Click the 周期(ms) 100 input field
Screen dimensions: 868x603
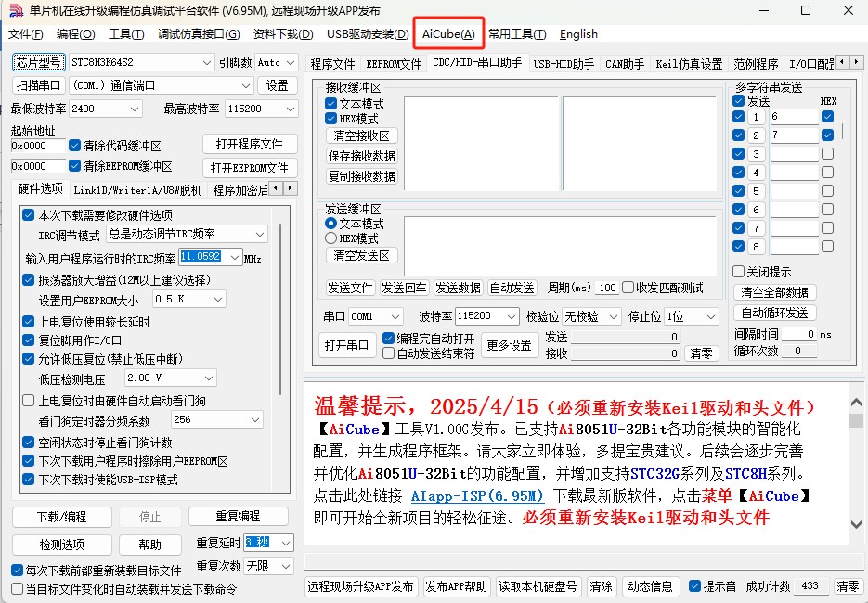(x=607, y=288)
